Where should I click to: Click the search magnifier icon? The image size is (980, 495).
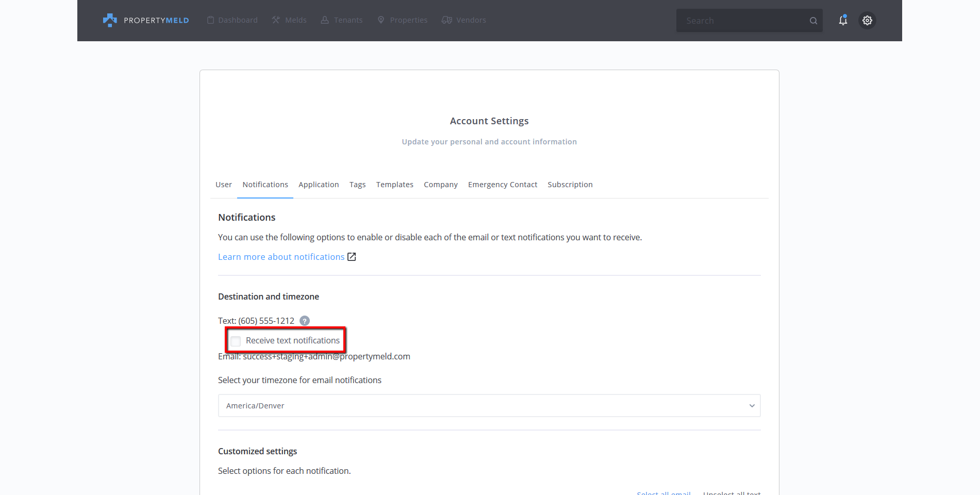click(813, 21)
